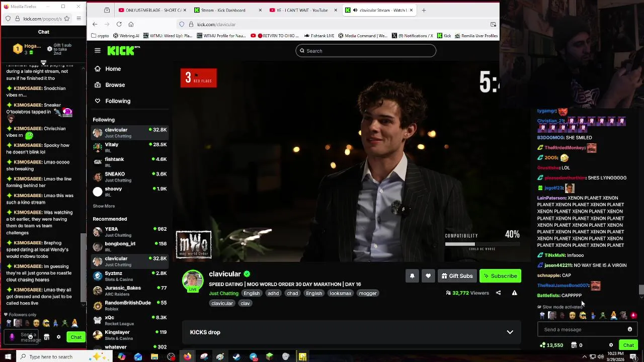This screenshot has height=362, width=644.
Task: Click the red emote at end of emote row
Action: pyautogui.click(x=633, y=315)
